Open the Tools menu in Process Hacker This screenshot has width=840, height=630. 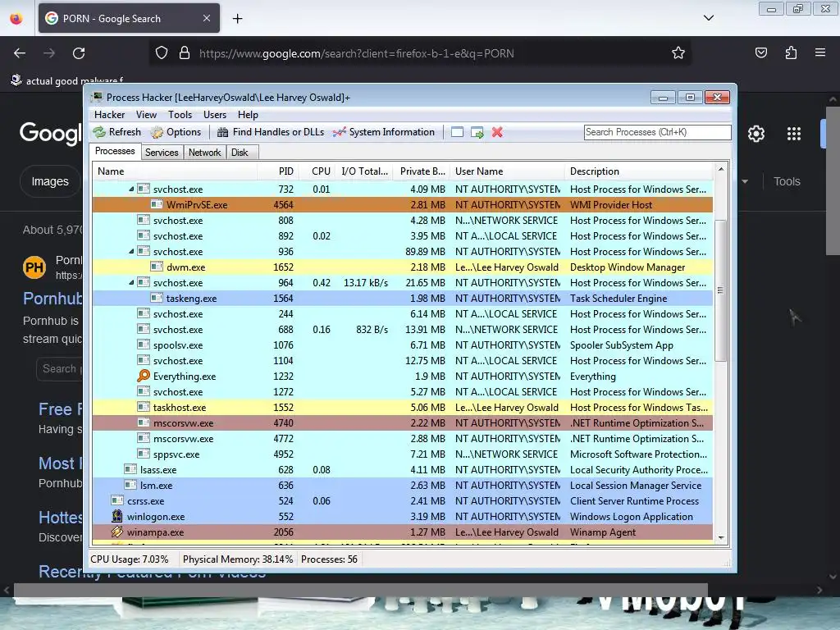(180, 115)
